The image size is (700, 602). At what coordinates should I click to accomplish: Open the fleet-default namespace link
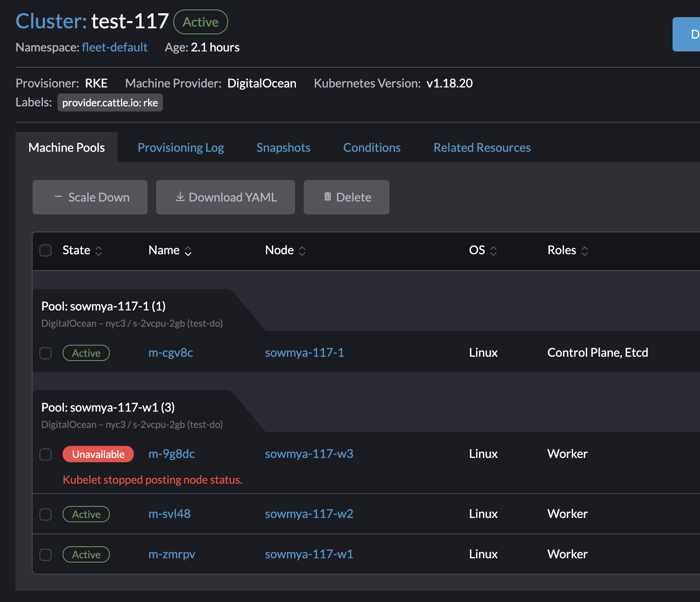(115, 47)
